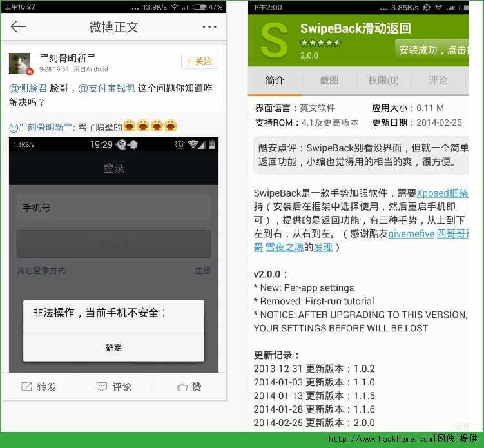Click the New: Per-app settings line

point(304,287)
